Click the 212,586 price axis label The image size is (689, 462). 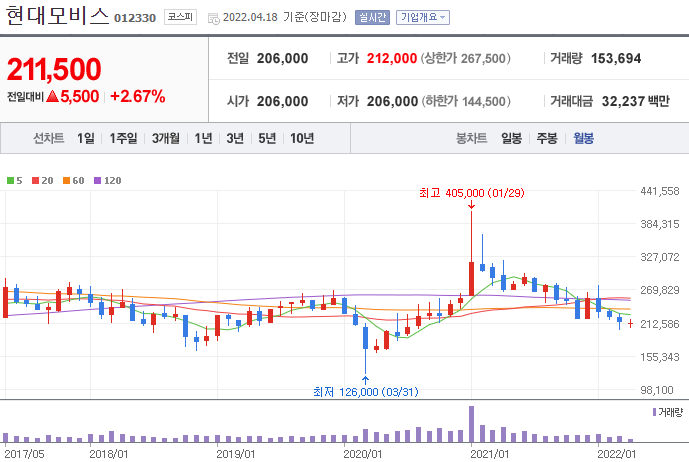(x=660, y=324)
